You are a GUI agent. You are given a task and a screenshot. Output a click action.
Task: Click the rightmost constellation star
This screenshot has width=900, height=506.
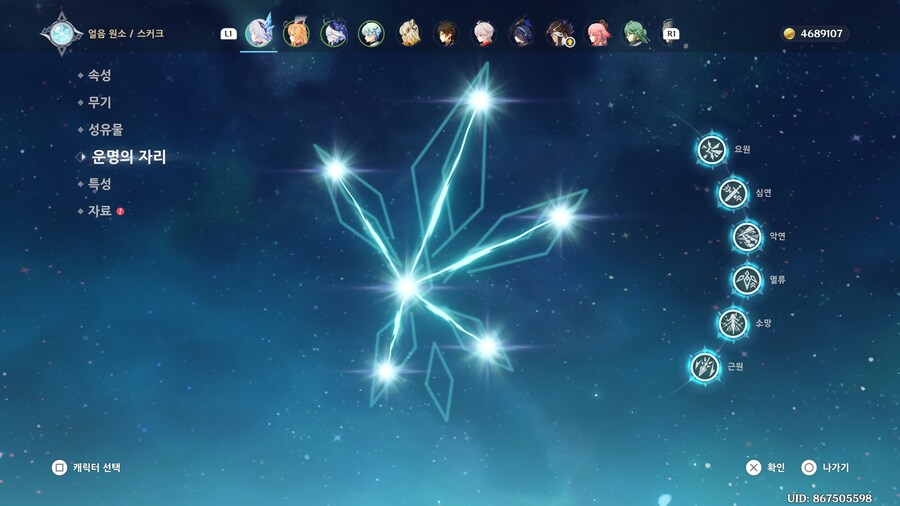tap(560, 216)
